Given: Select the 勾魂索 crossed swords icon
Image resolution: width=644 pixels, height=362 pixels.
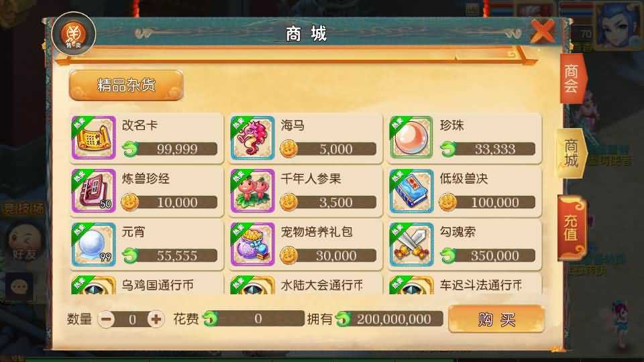Looking at the screenshot, I should pyautogui.click(x=411, y=245).
